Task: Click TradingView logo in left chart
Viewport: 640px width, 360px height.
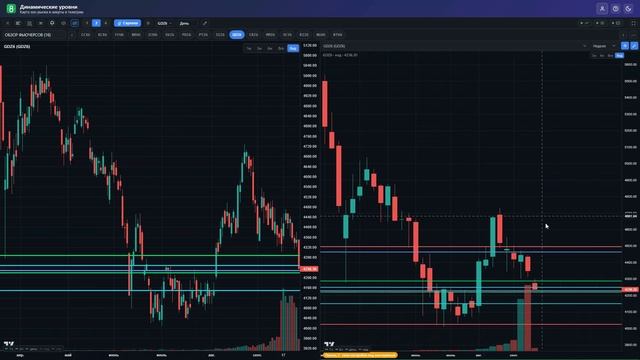Action: pyautogui.click(x=9, y=344)
